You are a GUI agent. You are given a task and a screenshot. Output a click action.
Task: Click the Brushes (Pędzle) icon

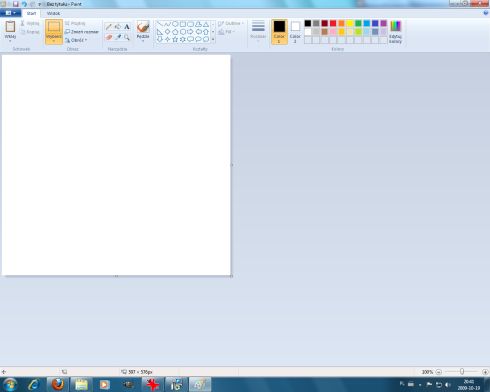143,27
